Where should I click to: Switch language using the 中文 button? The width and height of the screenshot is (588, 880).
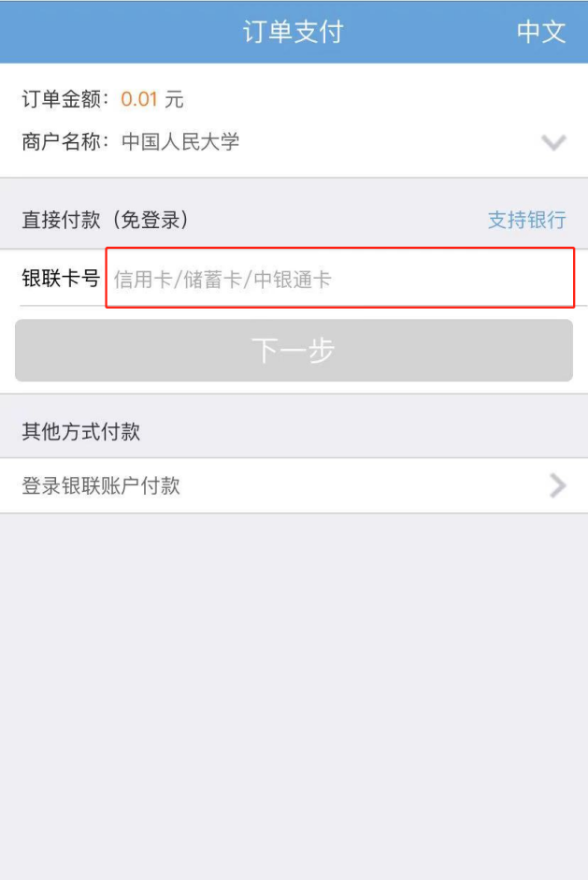(x=541, y=32)
